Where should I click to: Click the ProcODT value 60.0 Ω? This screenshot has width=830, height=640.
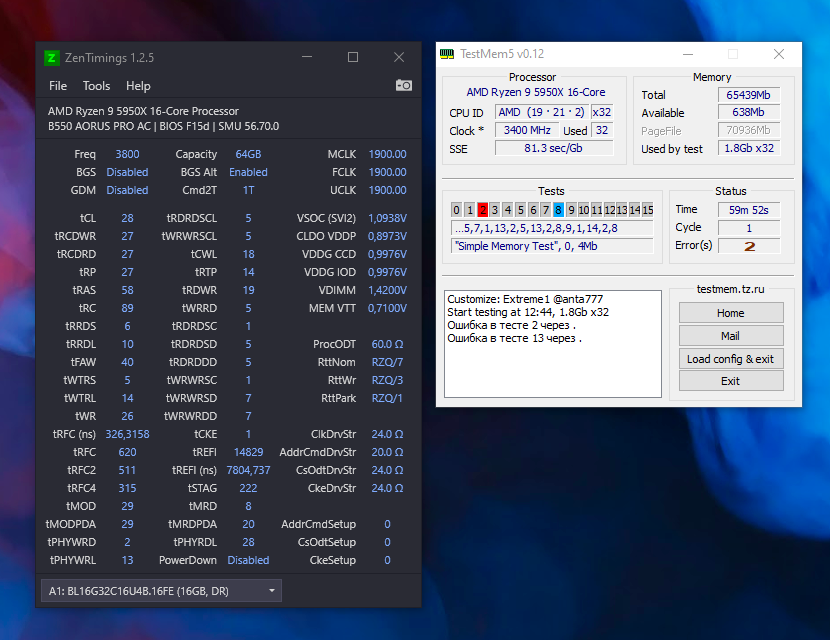click(387, 344)
